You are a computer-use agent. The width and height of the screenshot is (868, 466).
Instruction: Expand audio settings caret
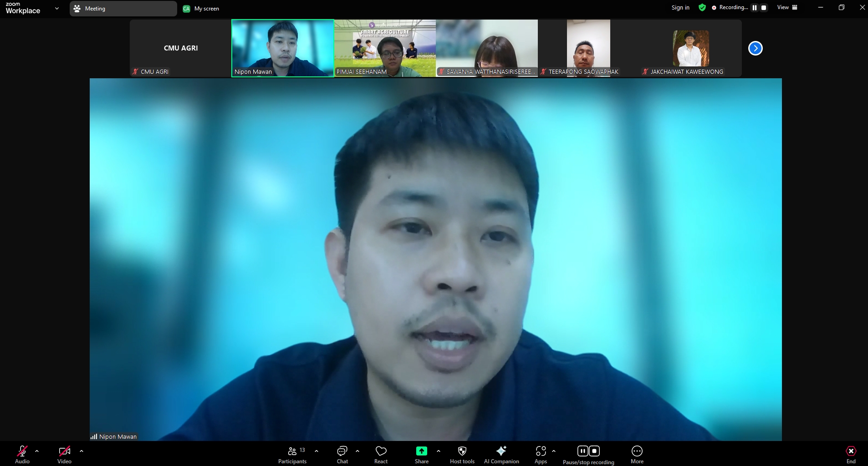pyautogui.click(x=37, y=451)
